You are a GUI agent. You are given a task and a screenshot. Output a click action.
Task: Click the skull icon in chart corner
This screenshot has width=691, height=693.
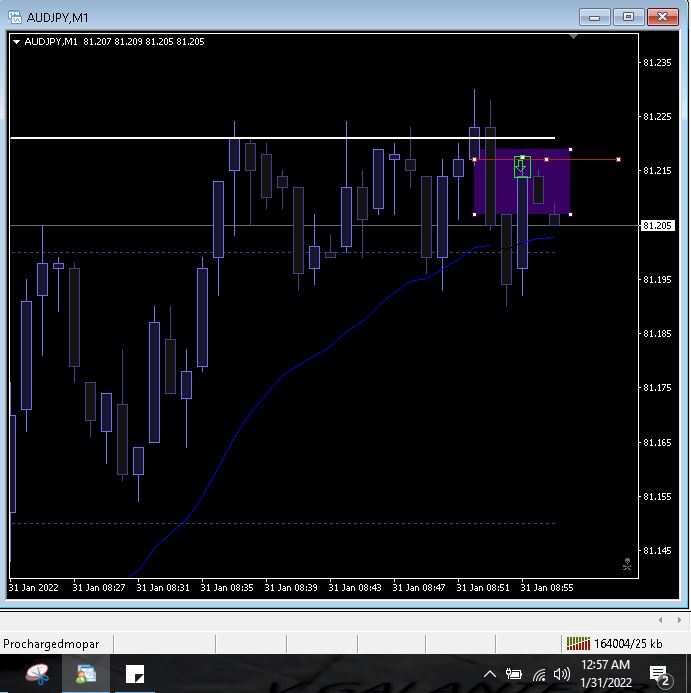click(627, 564)
